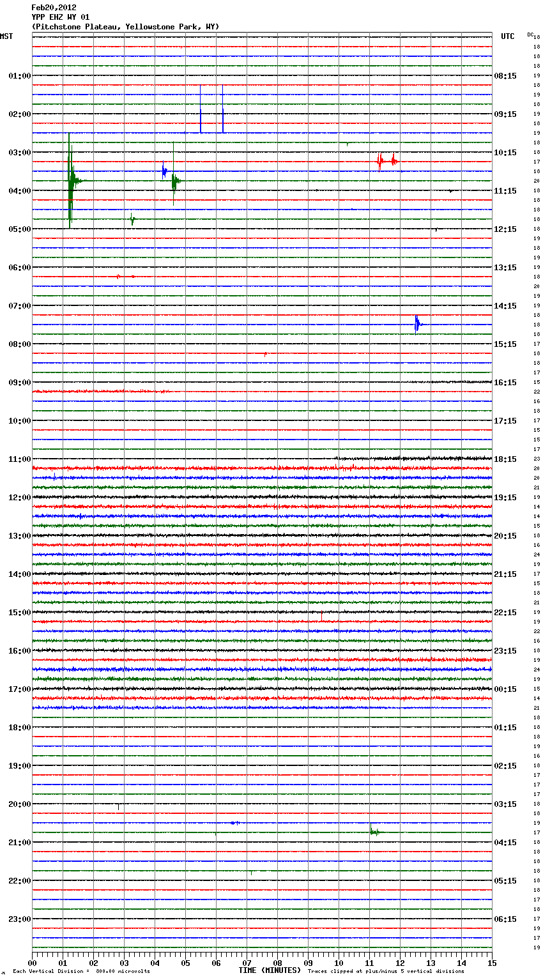
Task: Select the 01:00 MST hour label
Action: [x=20, y=76]
